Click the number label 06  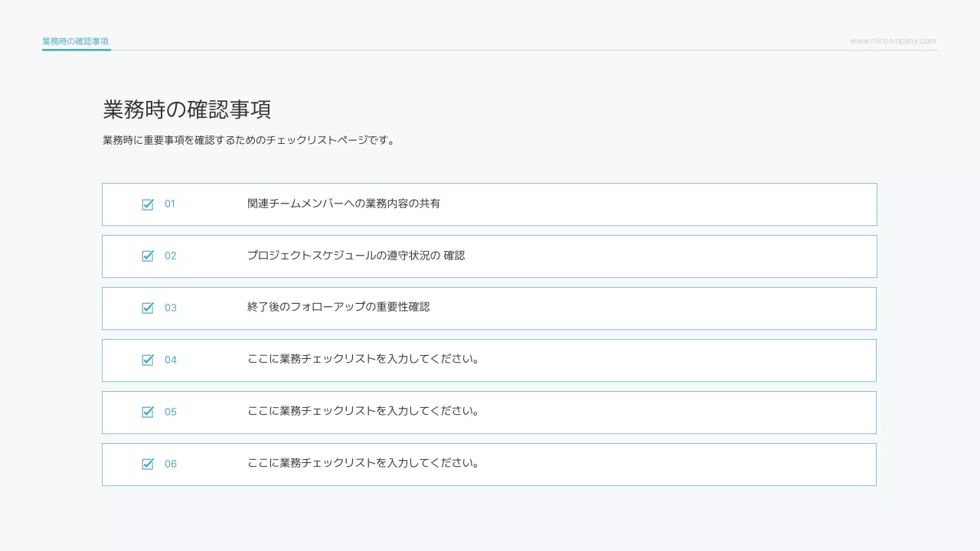[x=171, y=464]
